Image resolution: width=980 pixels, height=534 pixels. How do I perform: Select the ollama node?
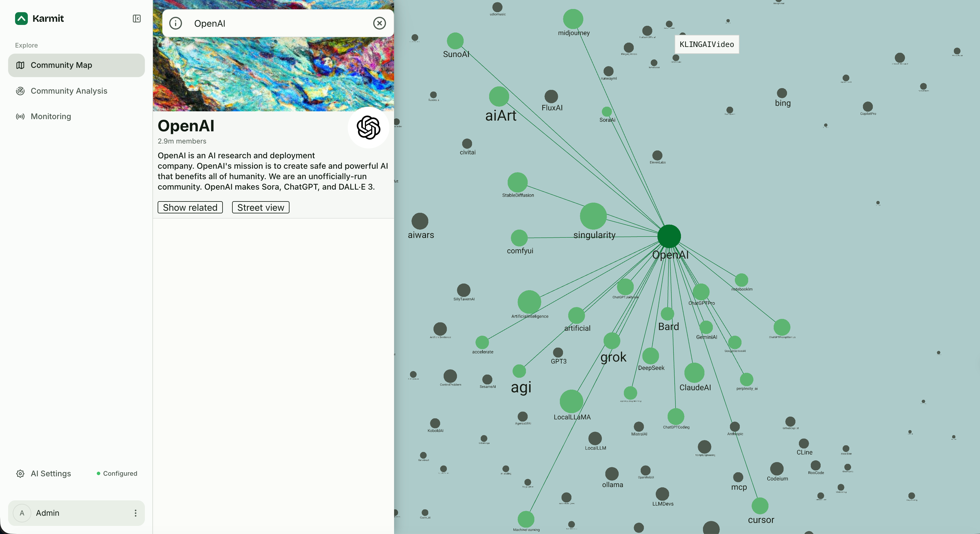[612, 474]
